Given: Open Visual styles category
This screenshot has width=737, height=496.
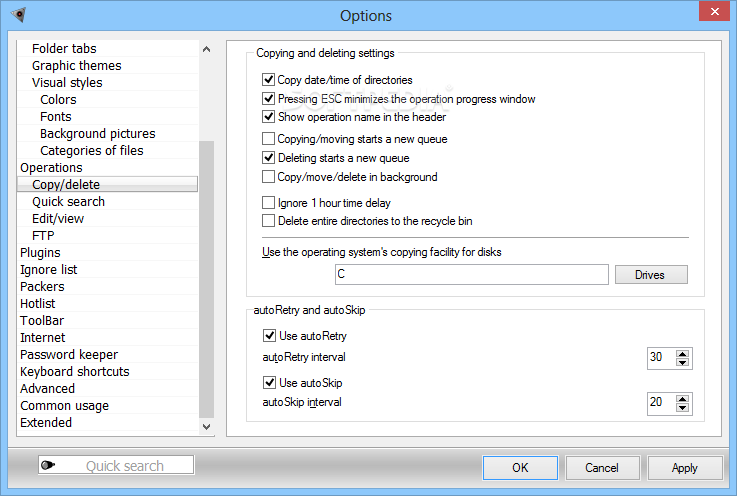Looking at the screenshot, I should [67, 82].
